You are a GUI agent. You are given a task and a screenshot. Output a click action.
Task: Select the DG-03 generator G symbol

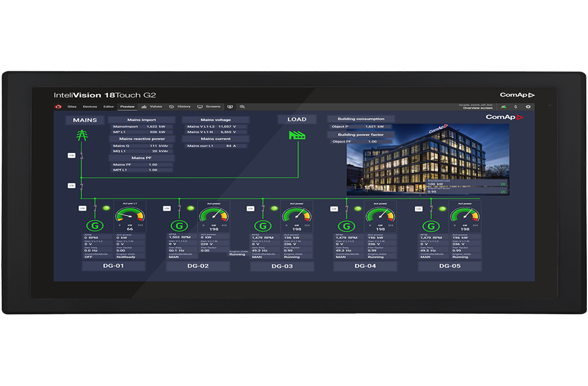[x=262, y=226]
